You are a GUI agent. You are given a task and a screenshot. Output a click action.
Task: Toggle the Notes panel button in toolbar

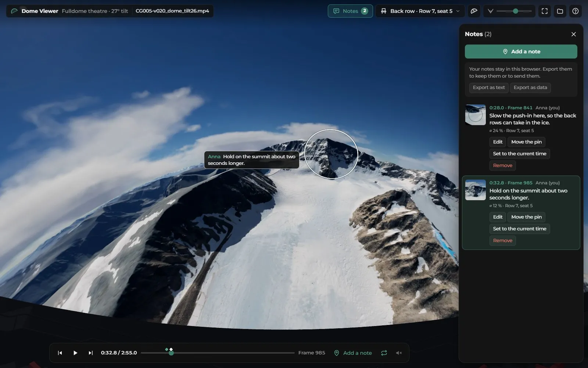[350, 11]
